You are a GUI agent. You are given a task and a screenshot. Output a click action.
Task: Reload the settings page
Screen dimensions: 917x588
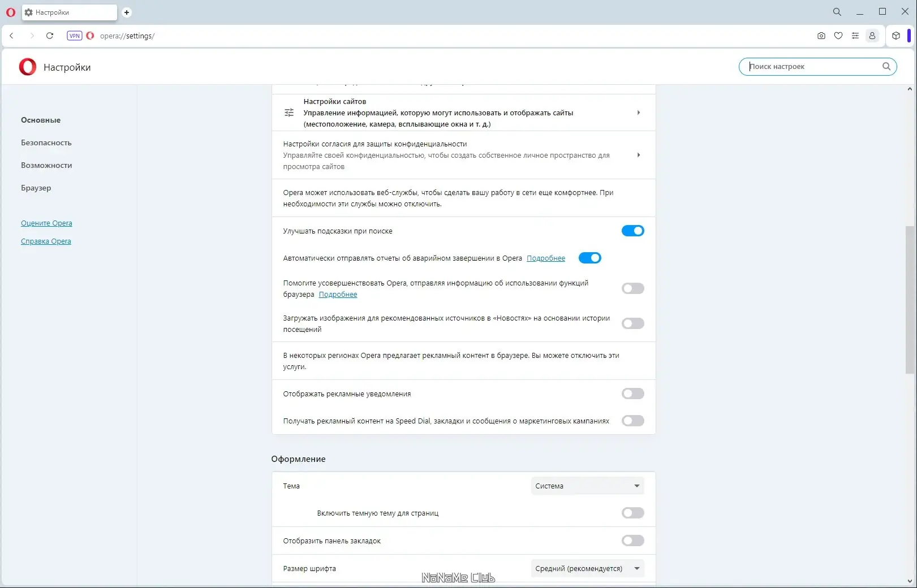point(50,36)
